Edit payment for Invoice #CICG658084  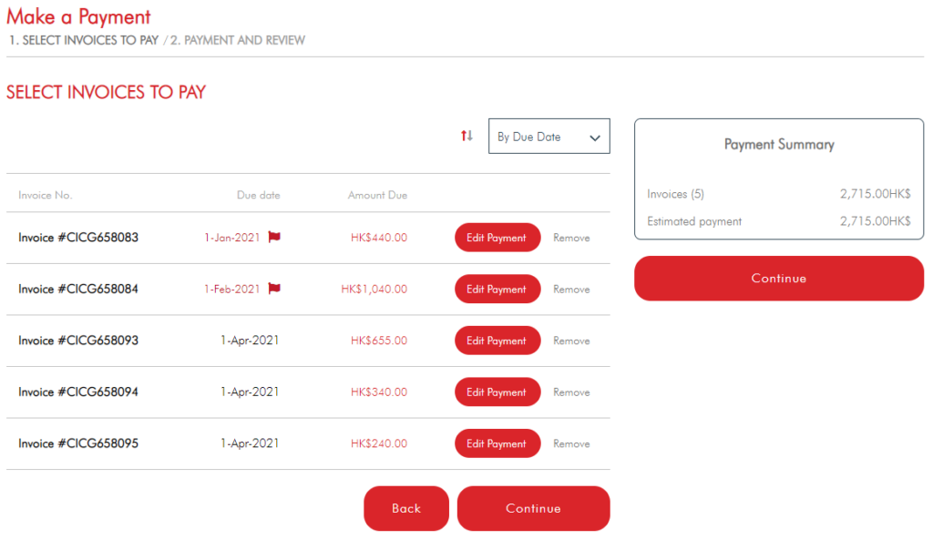(497, 289)
